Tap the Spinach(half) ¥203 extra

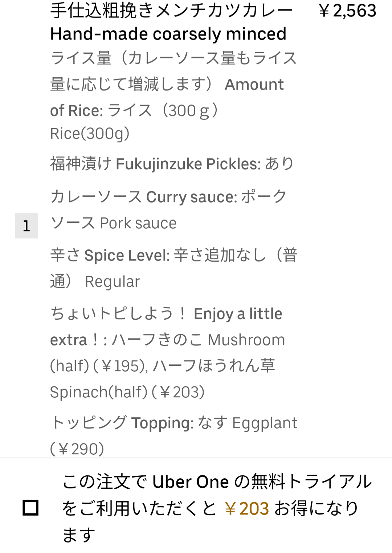[127, 392]
